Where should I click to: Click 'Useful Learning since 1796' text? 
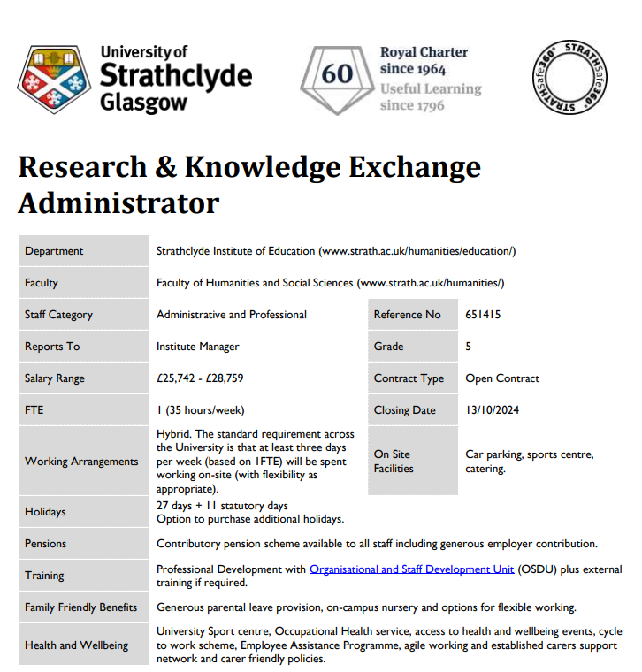click(431, 97)
